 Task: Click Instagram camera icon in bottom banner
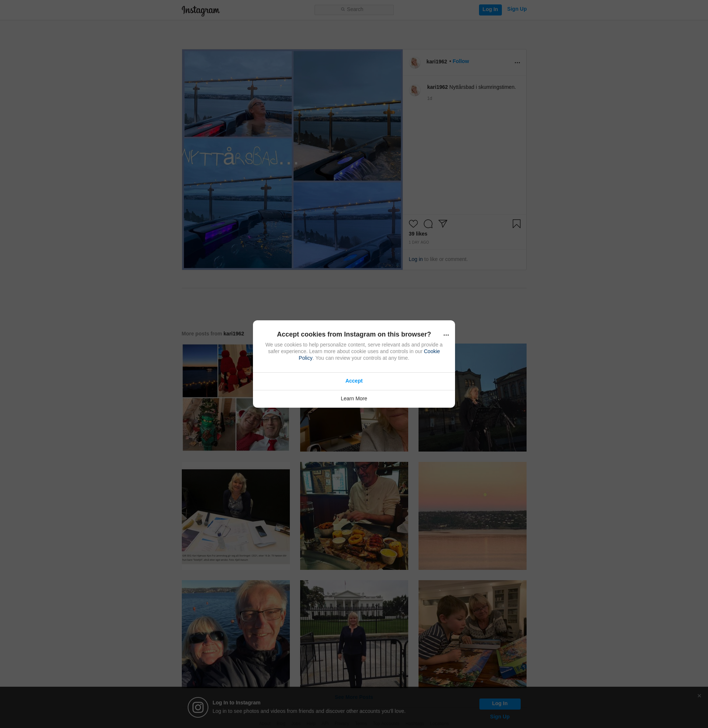198,708
